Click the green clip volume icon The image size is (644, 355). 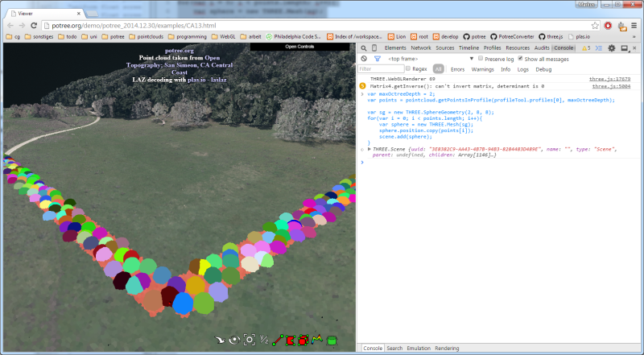[x=331, y=341]
